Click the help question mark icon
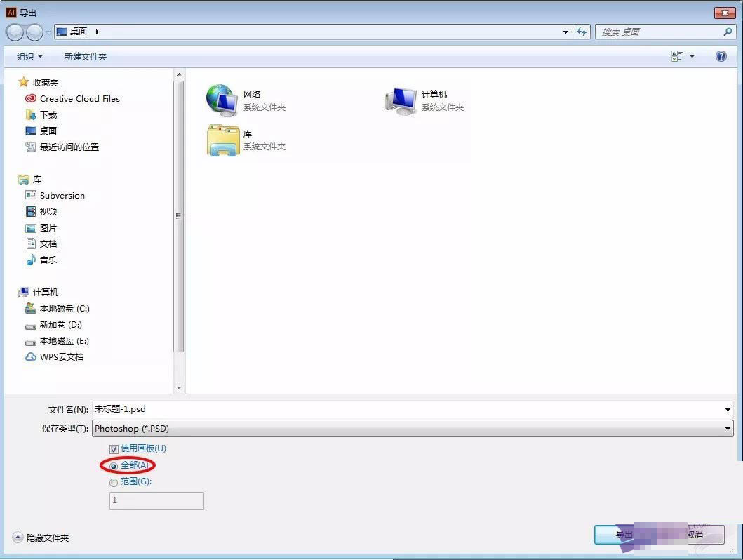 721,56
